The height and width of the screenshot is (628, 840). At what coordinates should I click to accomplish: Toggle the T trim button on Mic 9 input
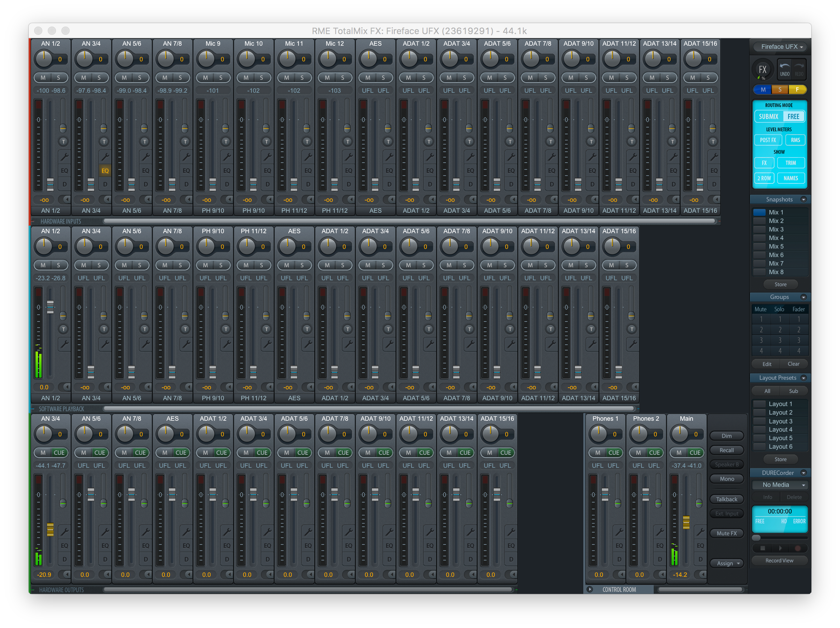pyautogui.click(x=226, y=141)
